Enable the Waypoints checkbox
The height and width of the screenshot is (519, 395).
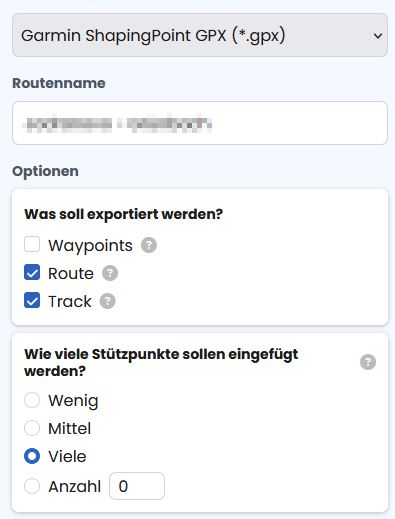coord(32,244)
